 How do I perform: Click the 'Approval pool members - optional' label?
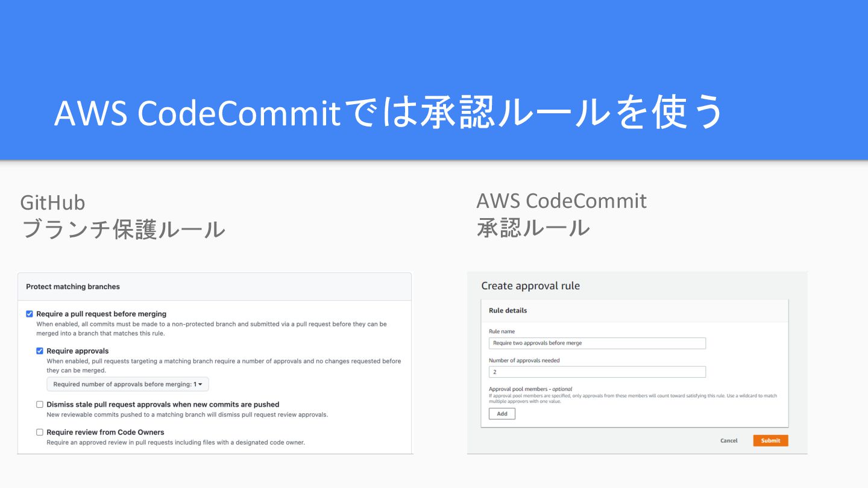[x=530, y=389]
